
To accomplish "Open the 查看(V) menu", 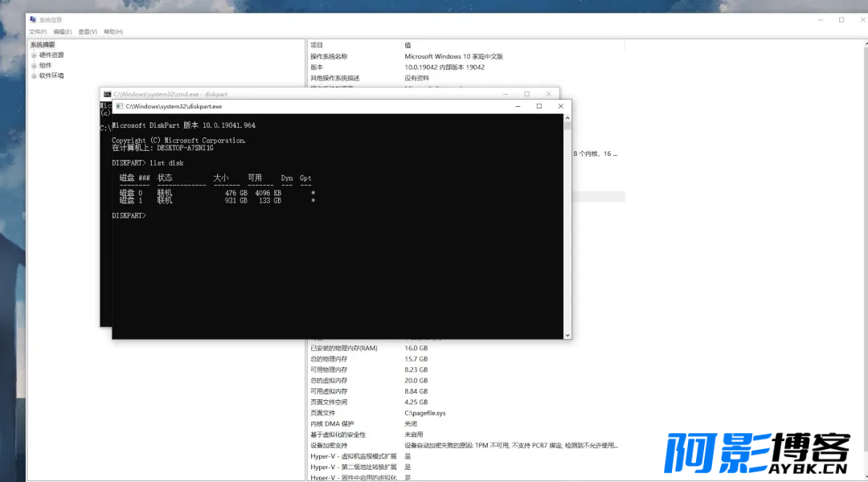I will point(88,31).
